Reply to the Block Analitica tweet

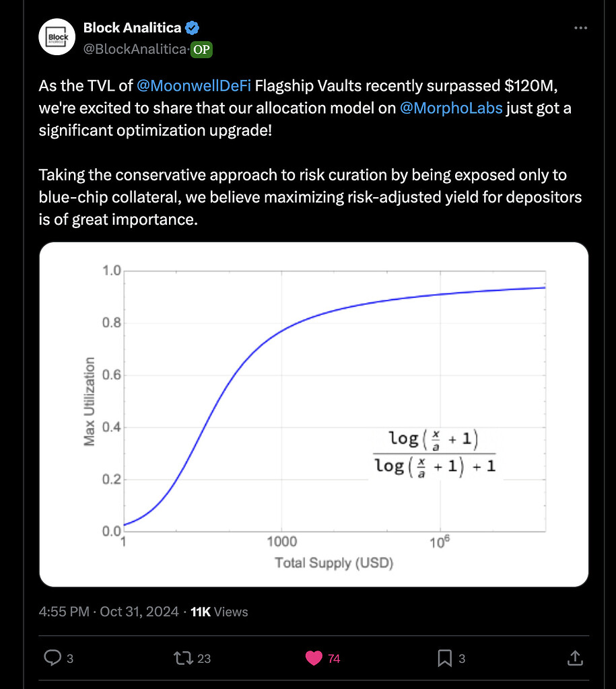tap(54, 658)
